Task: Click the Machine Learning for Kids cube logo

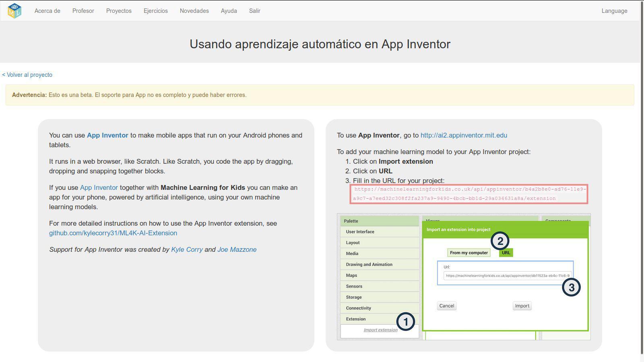Action: point(14,11)
